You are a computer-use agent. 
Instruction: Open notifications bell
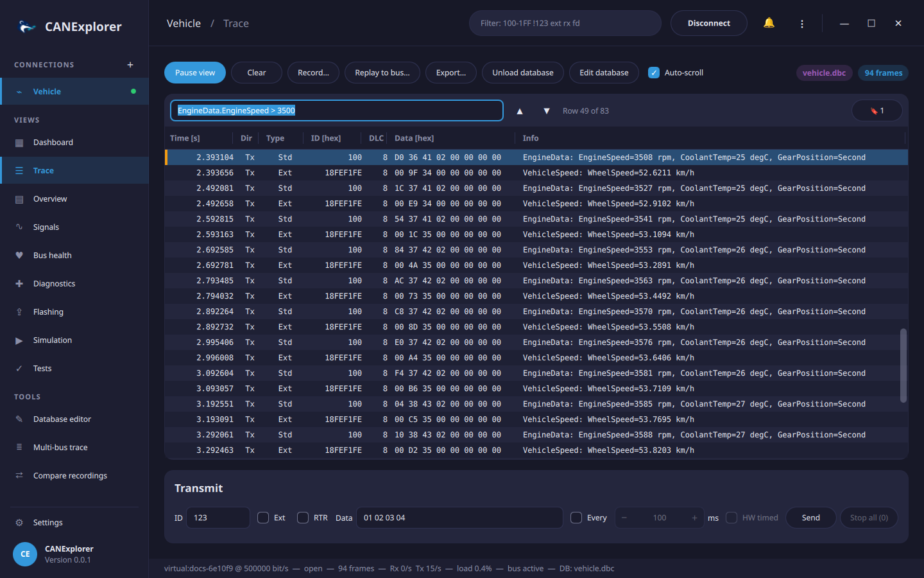pyautogui.click(x=769, y=23)
